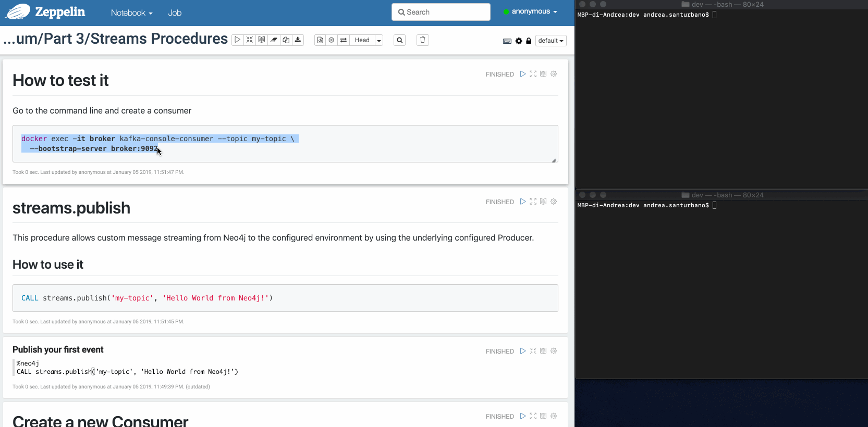Click the bottom terminal title bar folder icon
The height and width of the screenshot is (427, 868).
[686, 195]
